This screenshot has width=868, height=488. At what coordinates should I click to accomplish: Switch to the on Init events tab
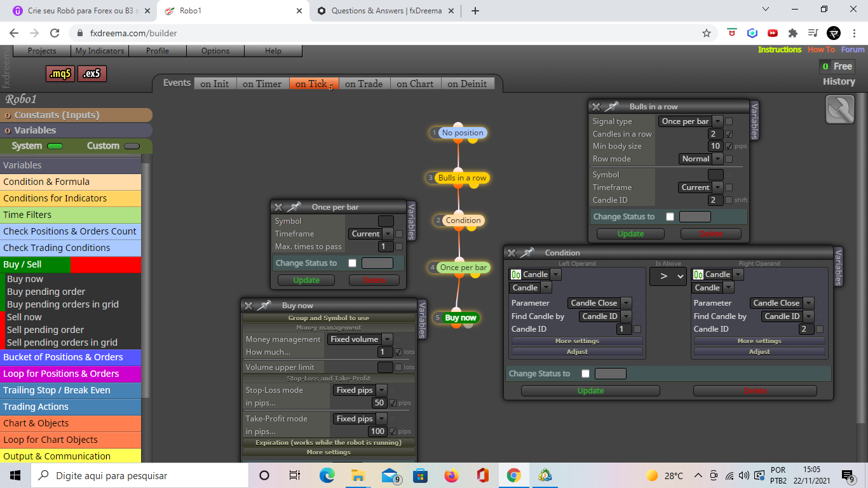coord(215,83)
